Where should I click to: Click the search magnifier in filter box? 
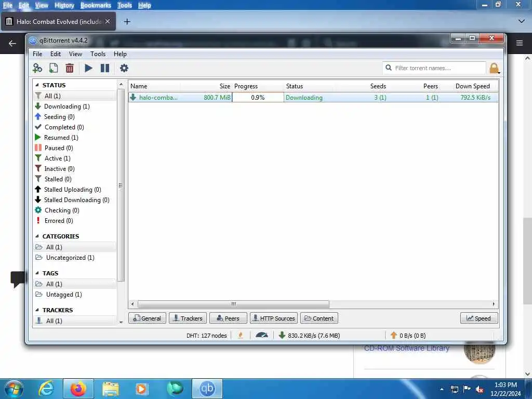coord(389,68)
